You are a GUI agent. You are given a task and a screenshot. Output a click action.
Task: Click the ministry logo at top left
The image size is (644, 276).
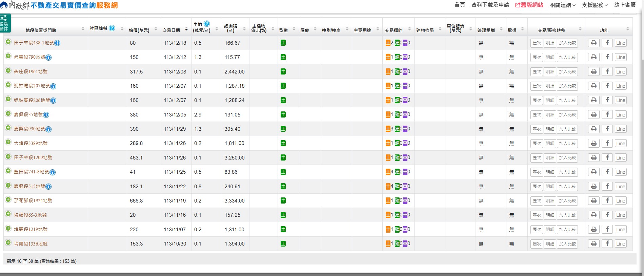tap(4, 5)
